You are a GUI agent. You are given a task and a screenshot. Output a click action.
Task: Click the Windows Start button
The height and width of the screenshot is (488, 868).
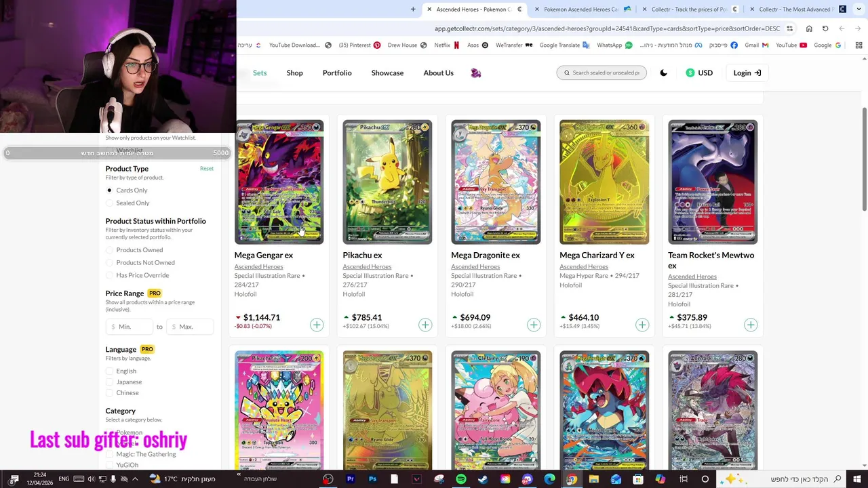coord(857,479)
